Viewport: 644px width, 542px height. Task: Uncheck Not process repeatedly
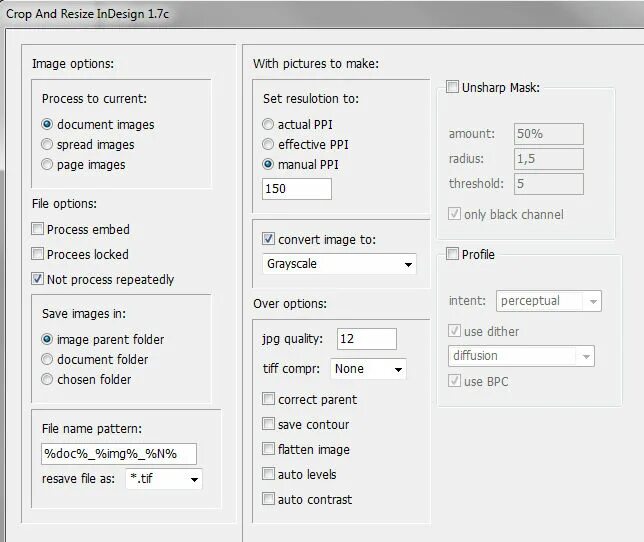pyautogui.click(x=38, y=279)
